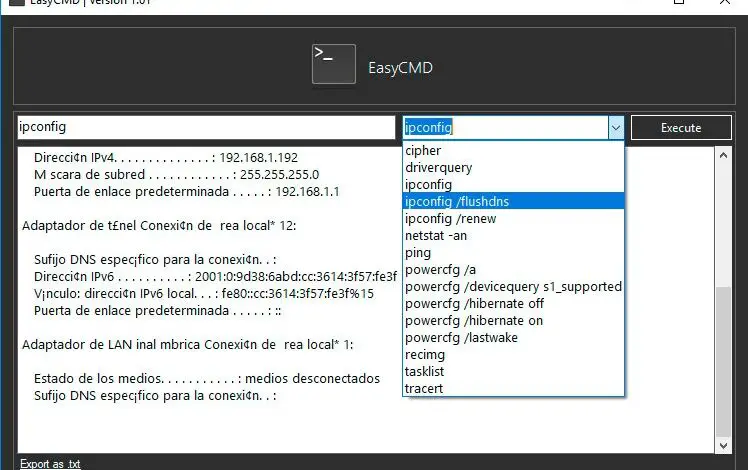Image resolution: width=748 pixels, height=470 pixels.
Task: Choose ipconfig /flushdns in the list
Action: [513, 201]
